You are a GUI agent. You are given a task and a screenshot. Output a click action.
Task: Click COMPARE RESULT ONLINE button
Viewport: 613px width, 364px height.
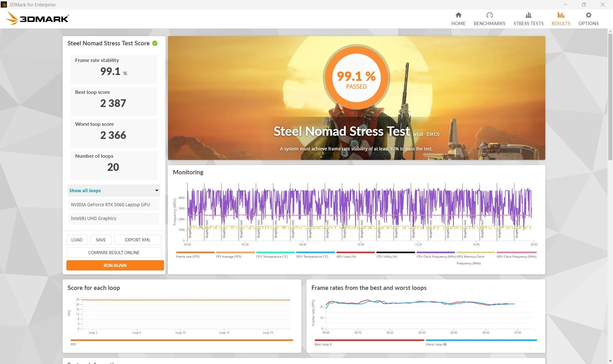click(114, 253)
